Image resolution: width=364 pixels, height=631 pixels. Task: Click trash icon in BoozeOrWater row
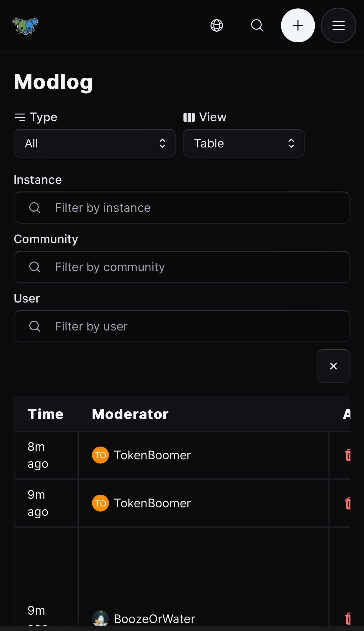(348, 619)
